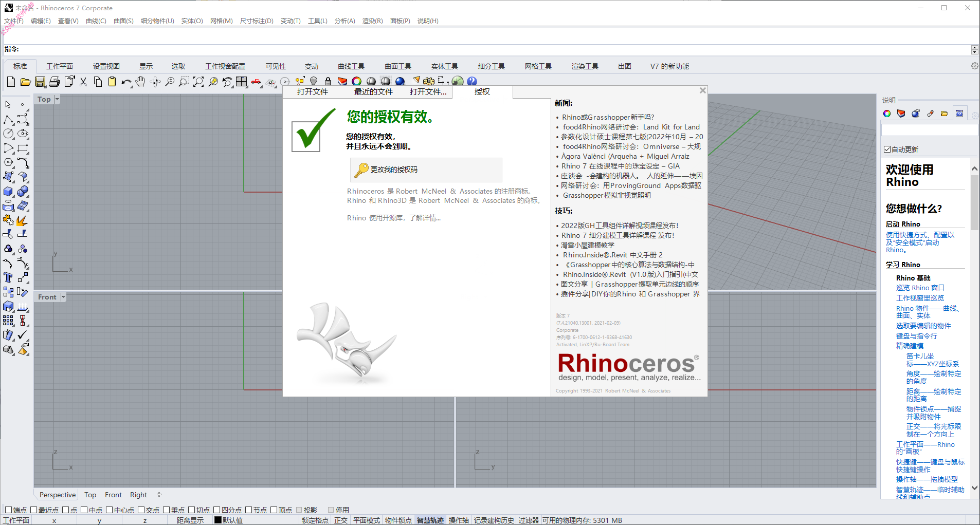Open Help question mark icon

(472, 81)
